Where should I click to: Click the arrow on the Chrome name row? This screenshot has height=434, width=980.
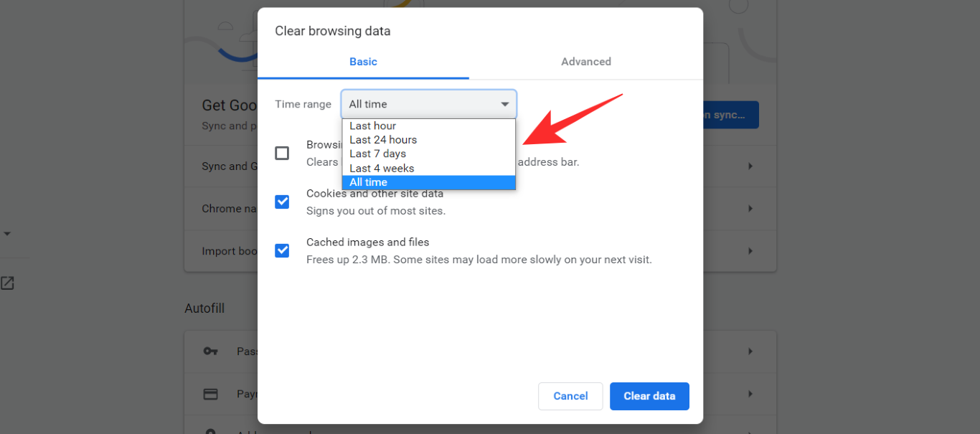click(x=750, y=208)
